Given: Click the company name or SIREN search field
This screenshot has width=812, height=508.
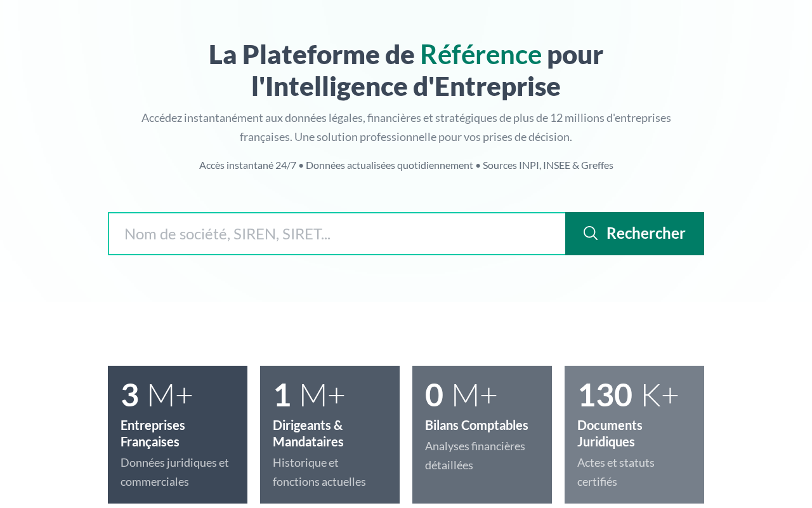Looking at the screenshot, I should click(337, 234).
